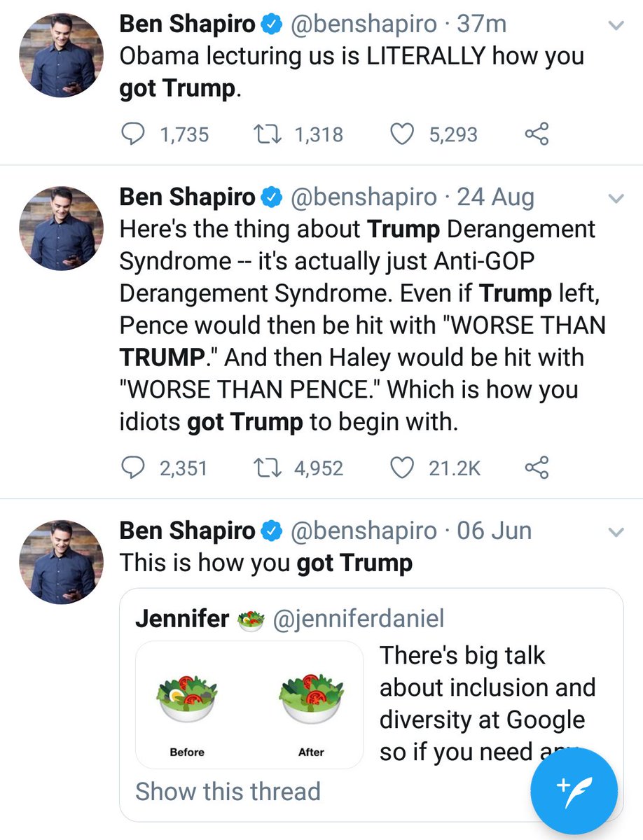The height and width of the screenshot is (840, 643).
Task: Tap the compose new tweet floating button
Action: click(574, 790)
